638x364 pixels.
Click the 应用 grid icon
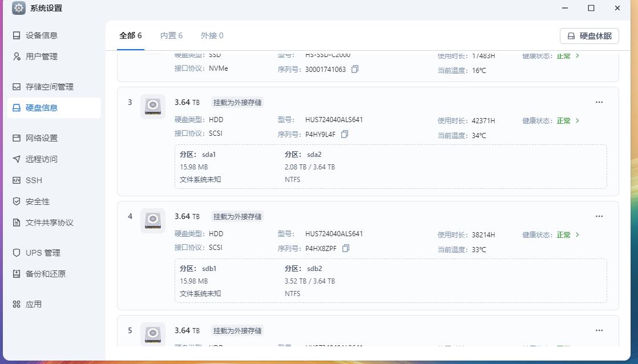click(x=17, y=304)
